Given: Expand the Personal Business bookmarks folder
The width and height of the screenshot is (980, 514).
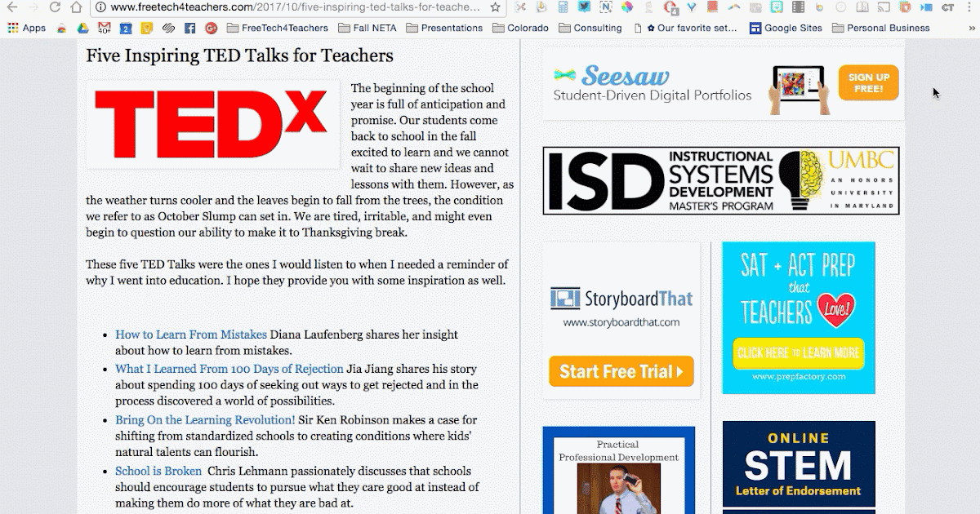Looking at the screenshot, I should tap(880, 28).
